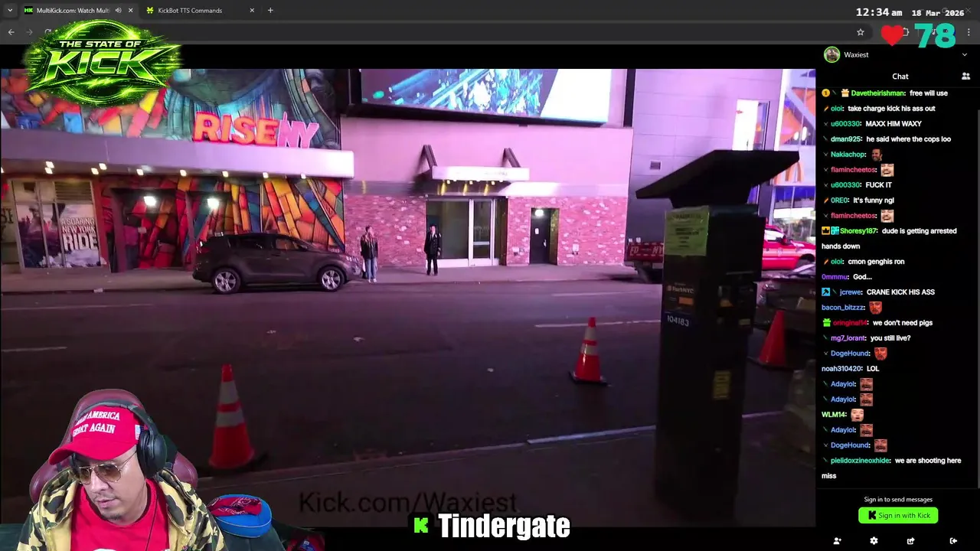980x551 pixels.
Task: Click the Sign in to send messages text
Action: tap(898, 500)
